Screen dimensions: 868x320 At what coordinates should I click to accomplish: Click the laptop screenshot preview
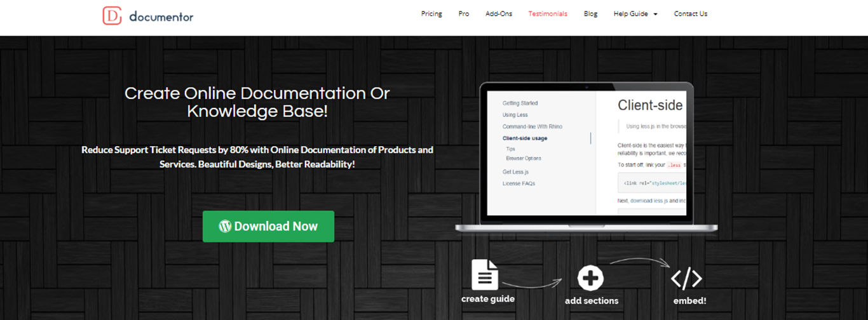pos(587,153)
